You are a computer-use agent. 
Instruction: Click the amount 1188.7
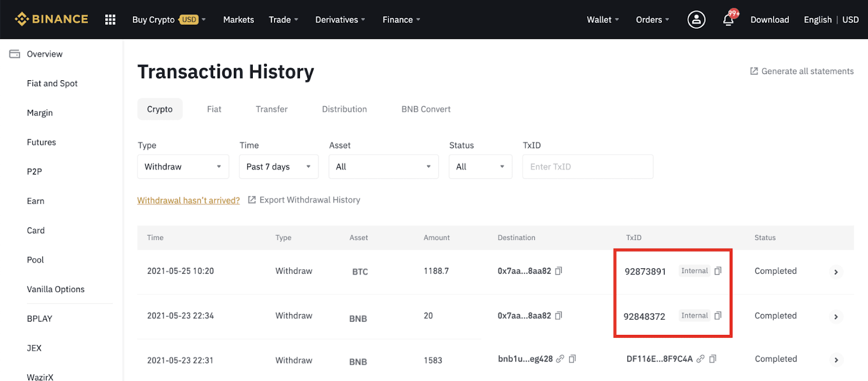point(436,271)
